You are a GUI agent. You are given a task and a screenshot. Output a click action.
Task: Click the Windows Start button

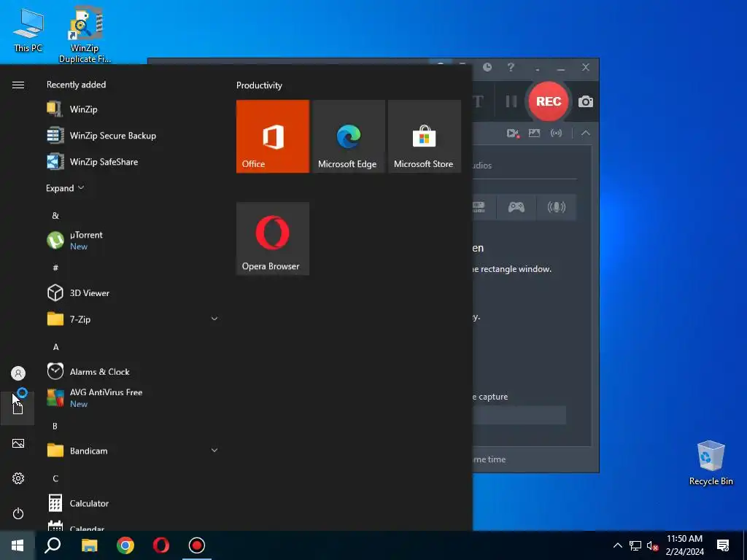click(x=18, y=545)
